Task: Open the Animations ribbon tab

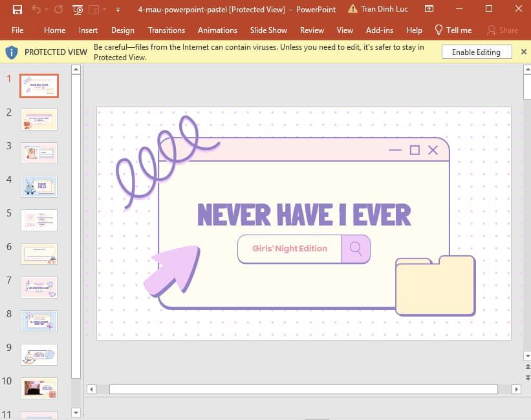Action: (217, 30)
